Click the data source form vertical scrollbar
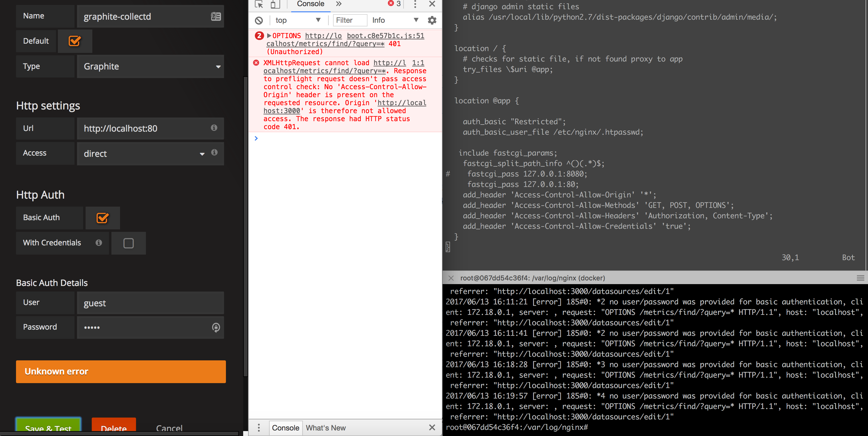The width and height of the screenshot is (868, 436). (x=246, y=226)
